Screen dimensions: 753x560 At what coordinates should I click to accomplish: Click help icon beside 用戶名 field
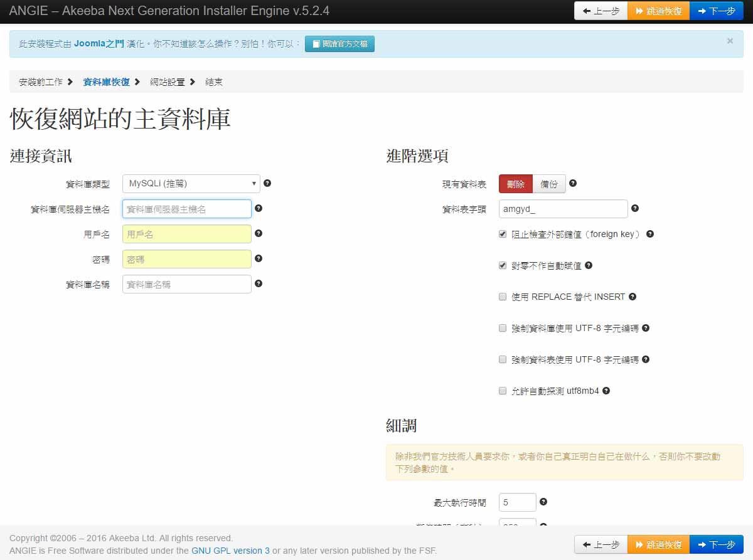[x=259, y=233]
